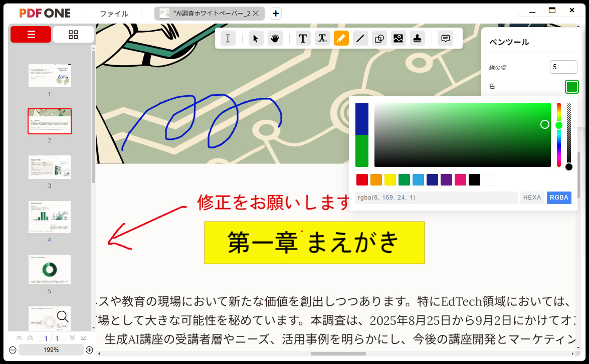Switch to the Hand pan tool
The width and height of the screenshot is (589, 364).
coord(275,38)
